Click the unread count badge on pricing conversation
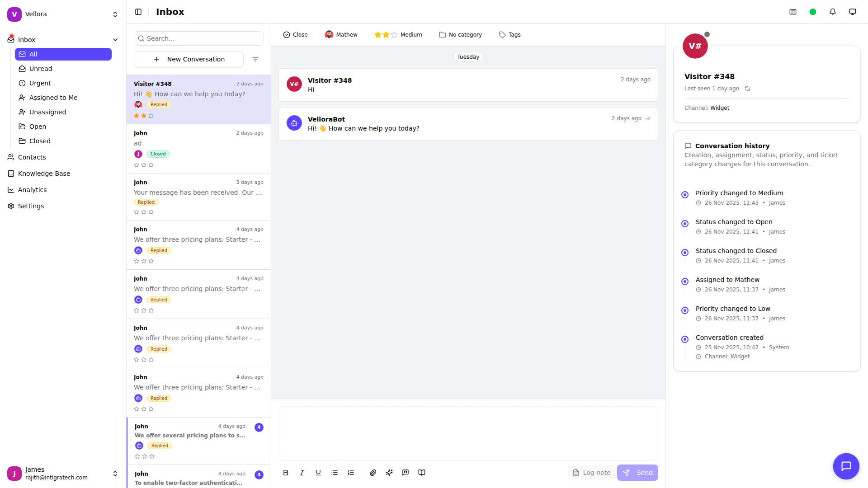This screenshot has height=488, width=868. pos(259,427)
